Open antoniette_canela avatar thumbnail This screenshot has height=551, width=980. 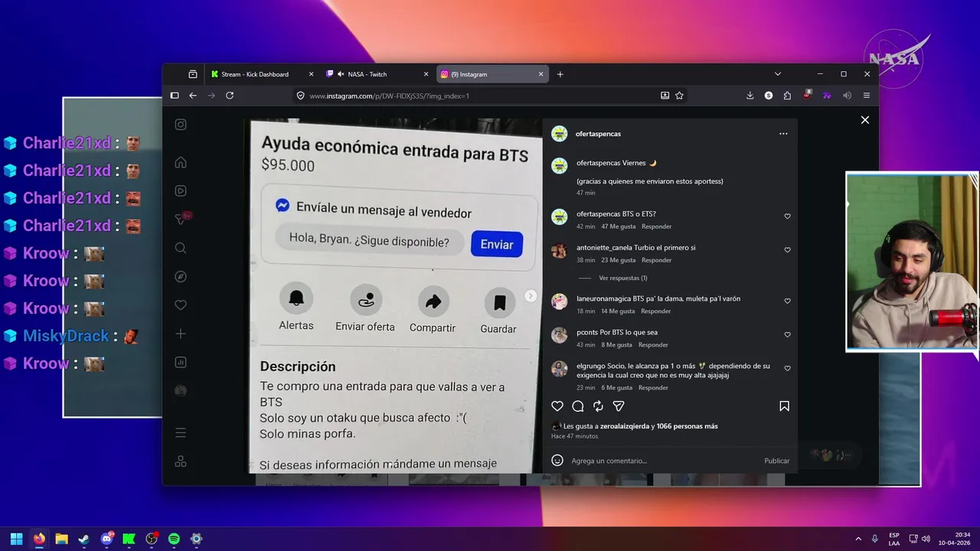pos(560,250)
